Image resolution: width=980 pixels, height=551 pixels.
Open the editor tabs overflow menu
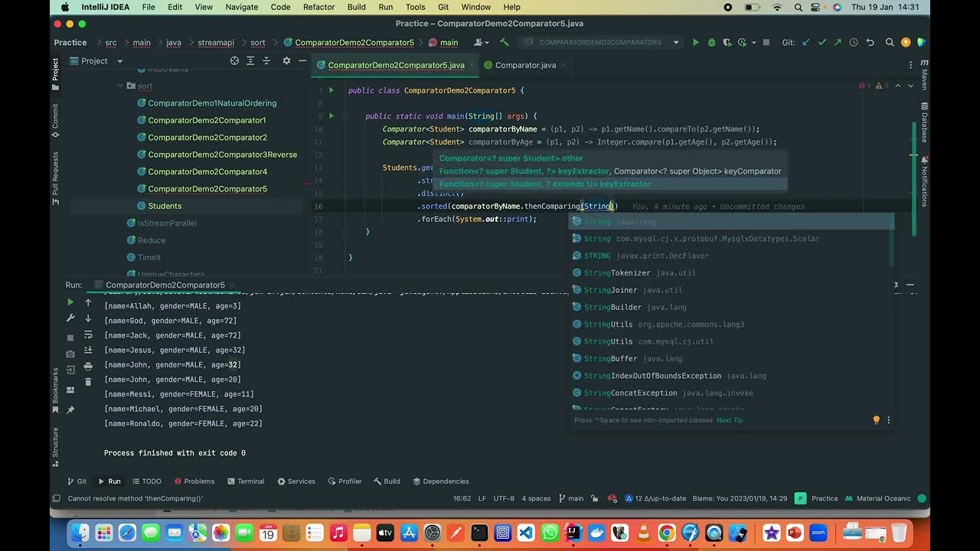point(910,65)
